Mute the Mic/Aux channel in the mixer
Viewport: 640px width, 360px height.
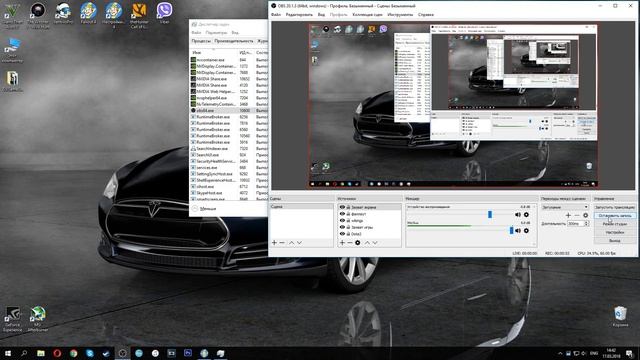pyautogui.click(x=518, y=231)
